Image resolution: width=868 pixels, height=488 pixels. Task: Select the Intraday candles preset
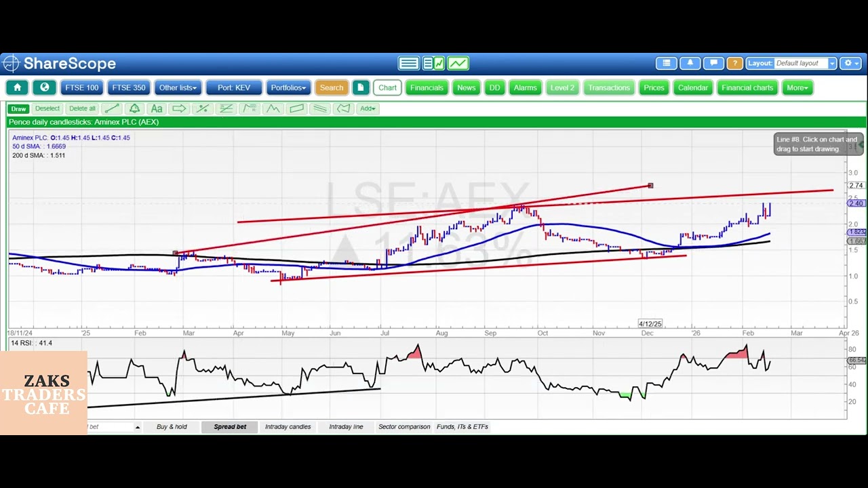tap(288, 427)
